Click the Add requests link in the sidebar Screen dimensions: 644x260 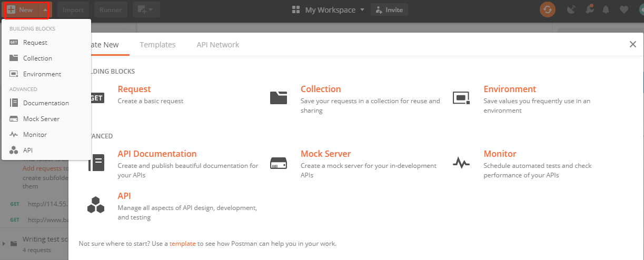pyautogui.click(x=42, y=168)
